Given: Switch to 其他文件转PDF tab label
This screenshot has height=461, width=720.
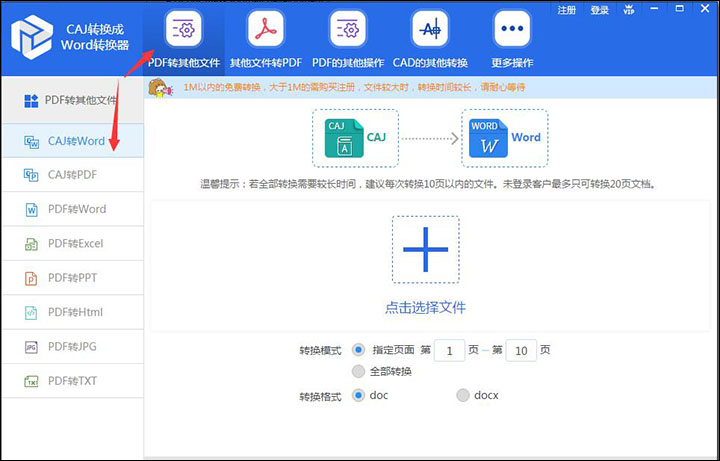Looking at the screenshot, I should click(x=266, y=63).
